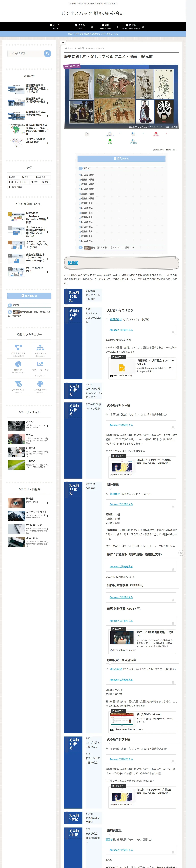Bookmark the article with はてブ
The width and height of the screenshot is (196, 868).
(x=133, y=134)
